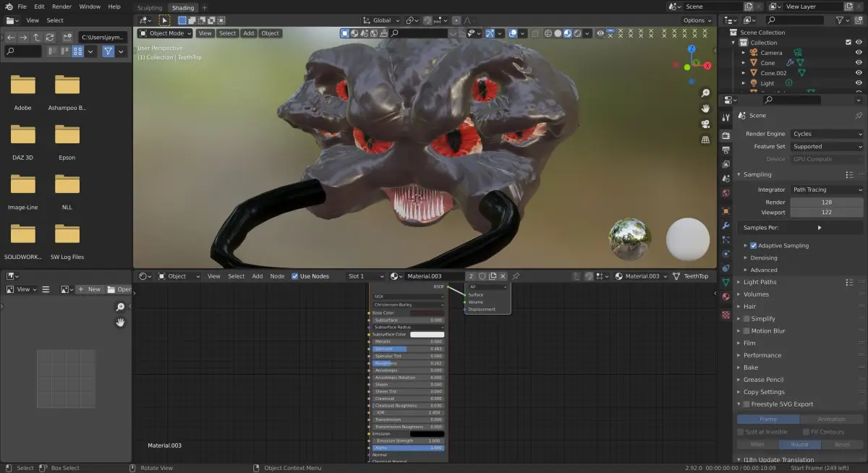Open the Object properties tab

726,211
